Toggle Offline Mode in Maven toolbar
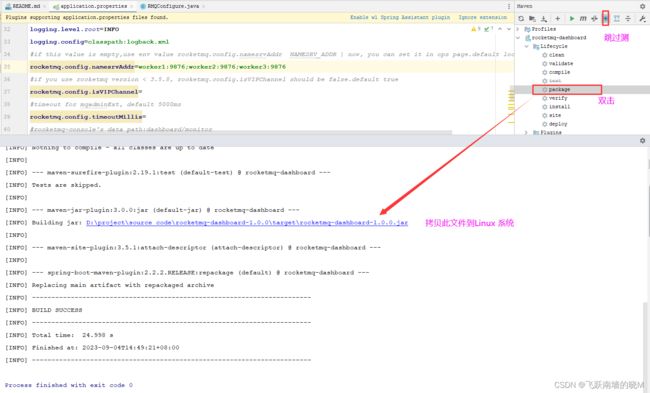Screen dimensions: 650x393 [x=594, y=19]
